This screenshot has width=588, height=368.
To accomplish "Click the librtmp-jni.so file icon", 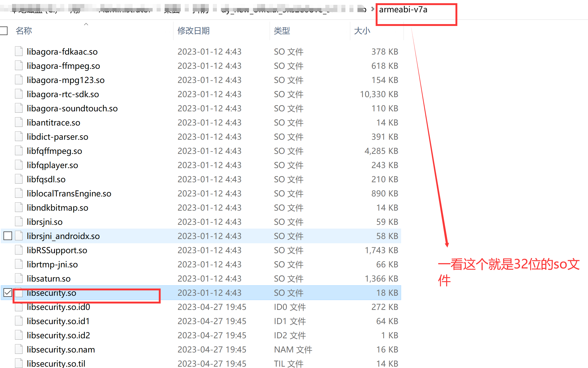I will click(19, 264).
